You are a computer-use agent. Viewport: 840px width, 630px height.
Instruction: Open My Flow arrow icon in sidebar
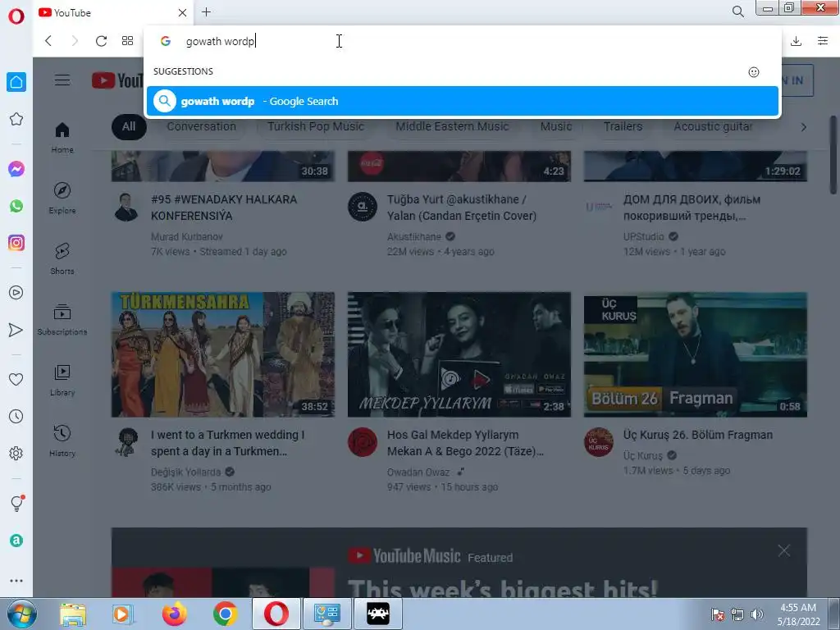(x=16, y=330)
